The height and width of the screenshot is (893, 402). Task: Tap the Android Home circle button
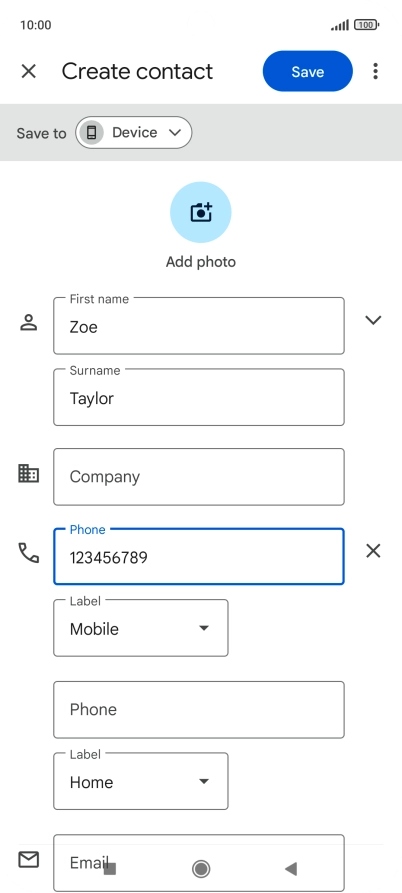click(x=201, y=869)
